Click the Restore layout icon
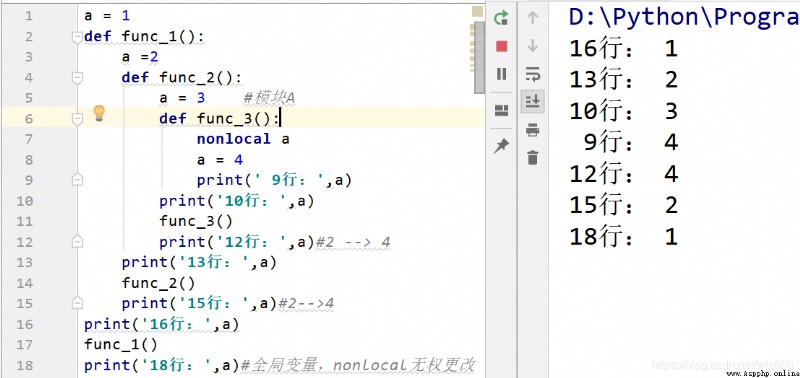Screen dimensions: 800x378 pyautogui.click(x=502, y=111)
